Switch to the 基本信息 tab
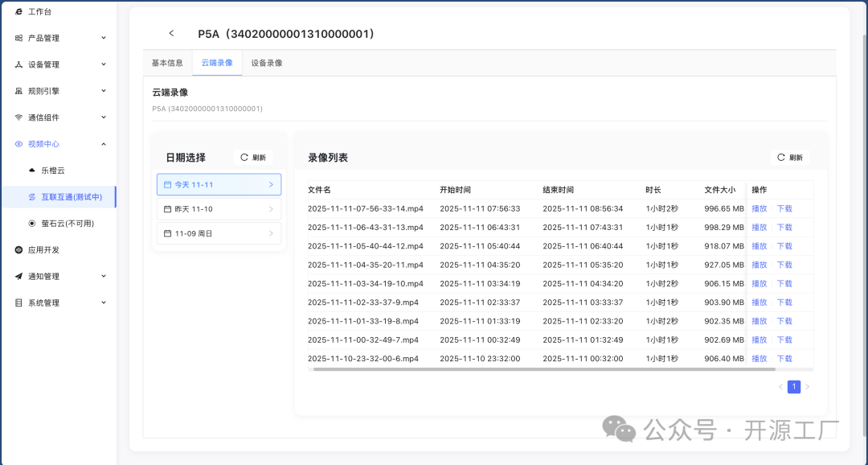Screen dimensions: 868x465 coord(166,61)
